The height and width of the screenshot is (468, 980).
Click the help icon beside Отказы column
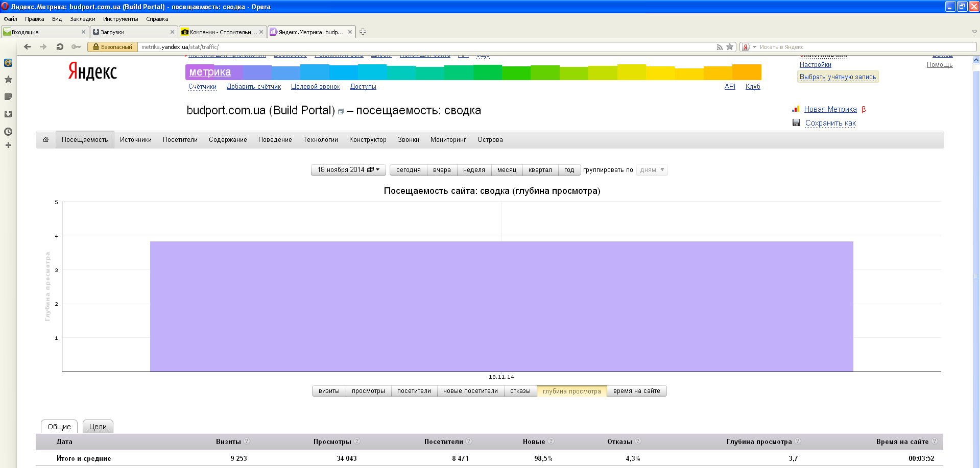[638, 441]
